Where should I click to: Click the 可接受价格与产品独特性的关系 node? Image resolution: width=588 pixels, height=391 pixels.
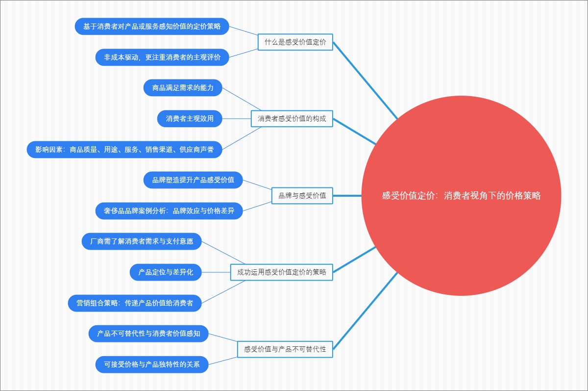[x=153, y=365]
